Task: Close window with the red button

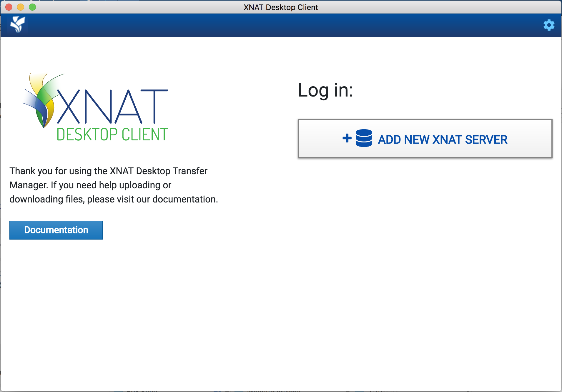Action: pos(9,7)
